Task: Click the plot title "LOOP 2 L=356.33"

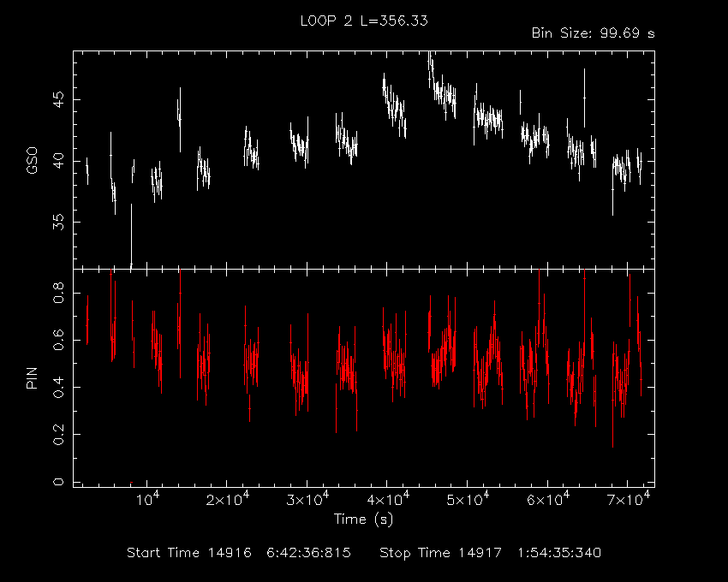Action: (364, 21)
